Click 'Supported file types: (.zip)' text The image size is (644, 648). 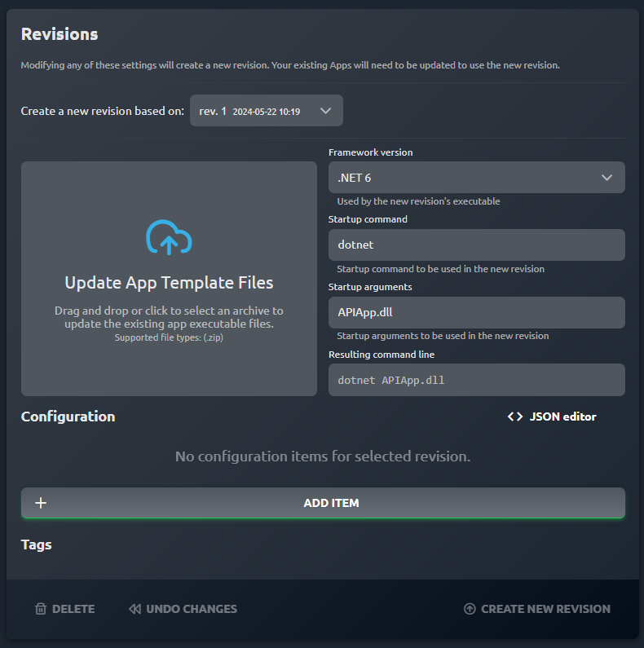click(169, 337)
